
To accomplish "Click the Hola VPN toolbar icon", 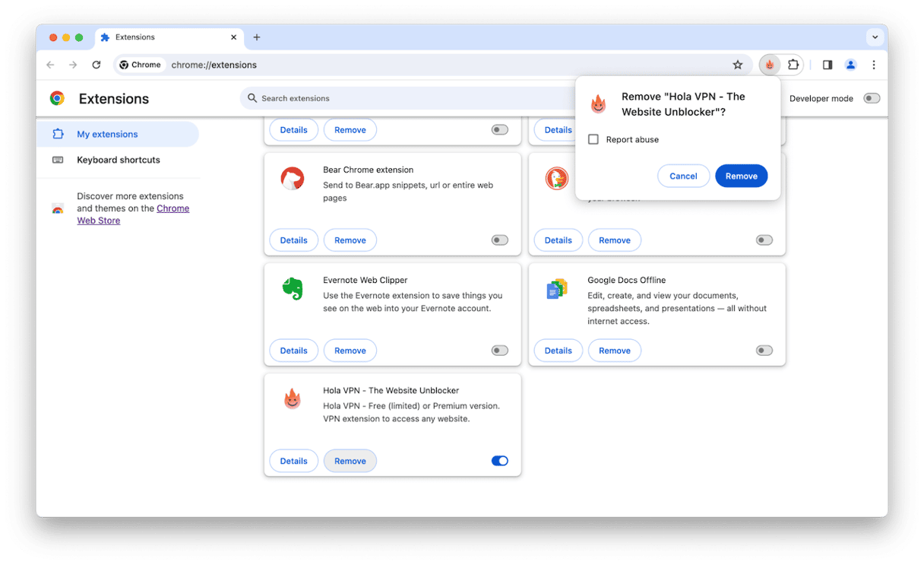I will tap(770, 65).
